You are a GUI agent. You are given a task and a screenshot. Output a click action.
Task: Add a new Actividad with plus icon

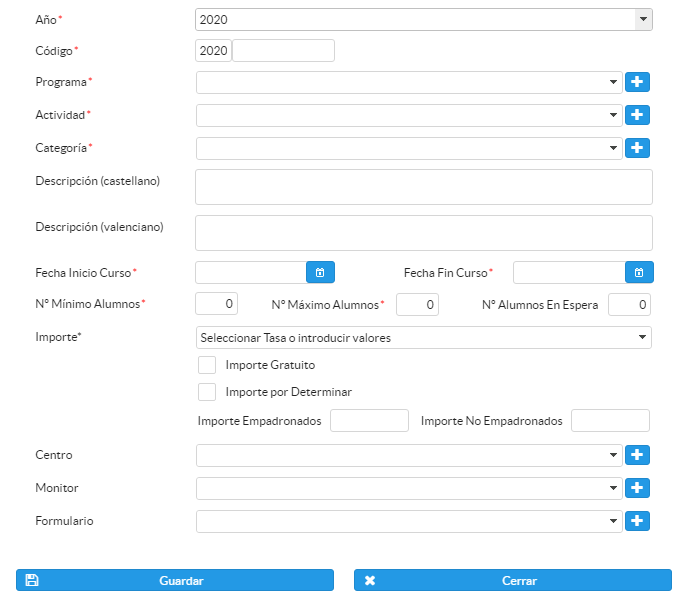click(637, 115)
